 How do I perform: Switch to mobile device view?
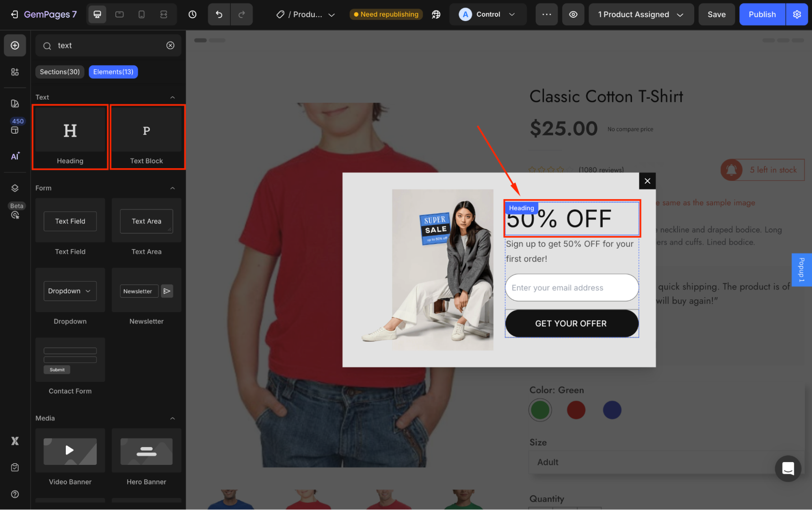click(x=141, y=15)
